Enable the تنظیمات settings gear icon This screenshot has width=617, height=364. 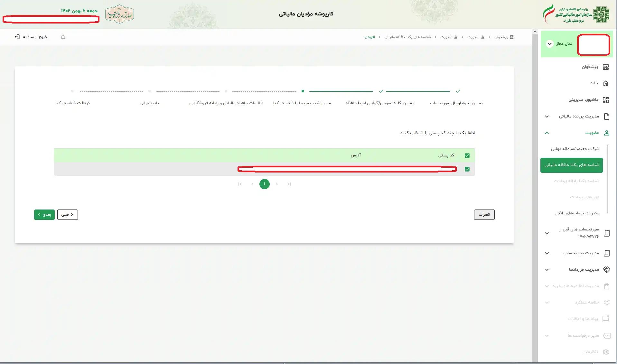coord(606,352)
